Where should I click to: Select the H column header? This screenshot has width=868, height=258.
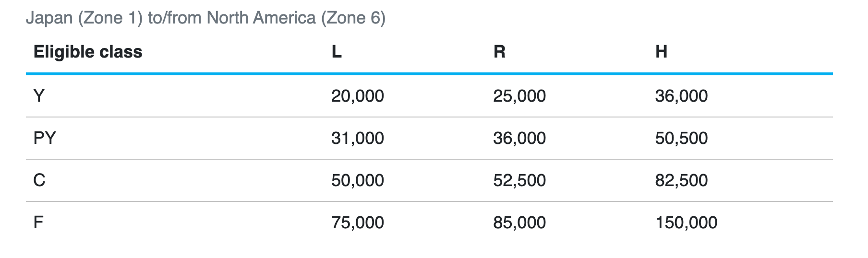coord(661,52)
